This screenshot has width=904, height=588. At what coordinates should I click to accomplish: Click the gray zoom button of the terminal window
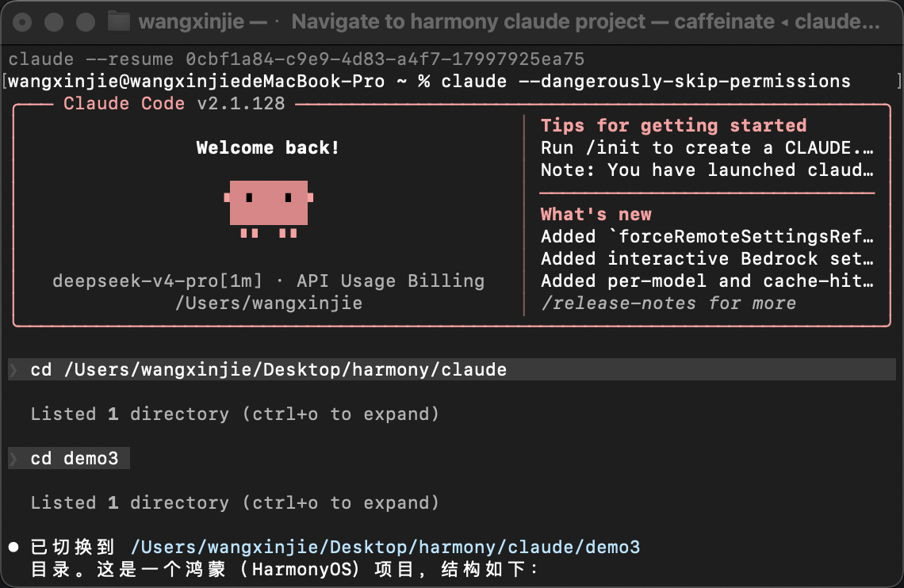(86, 22)
